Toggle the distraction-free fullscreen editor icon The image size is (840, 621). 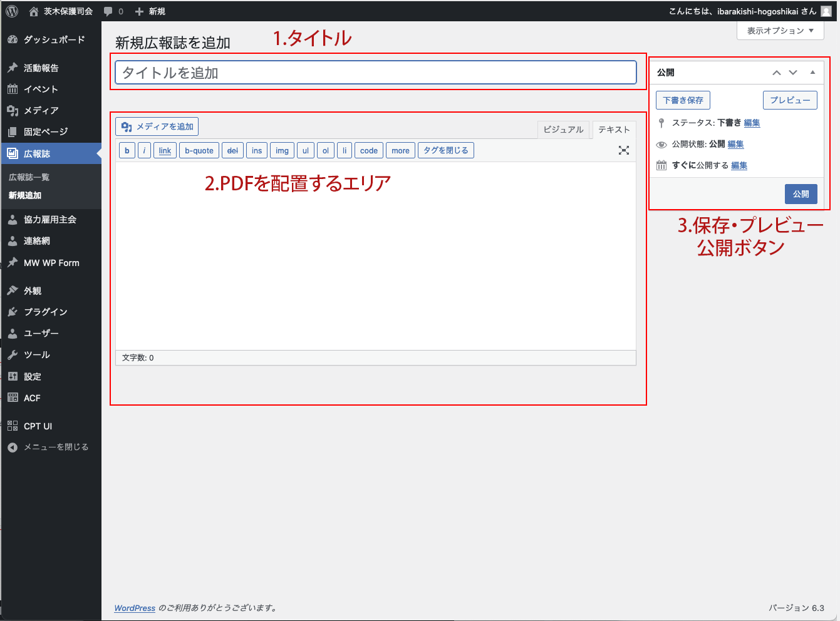point(623,150)
